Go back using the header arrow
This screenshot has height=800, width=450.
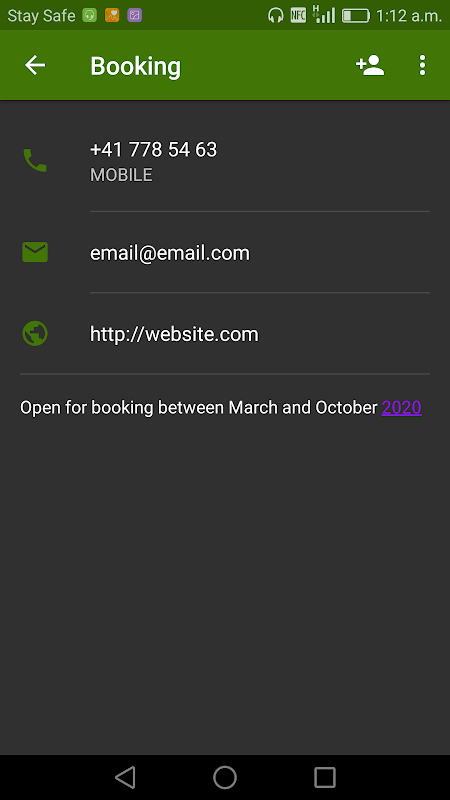pos(35,65)
